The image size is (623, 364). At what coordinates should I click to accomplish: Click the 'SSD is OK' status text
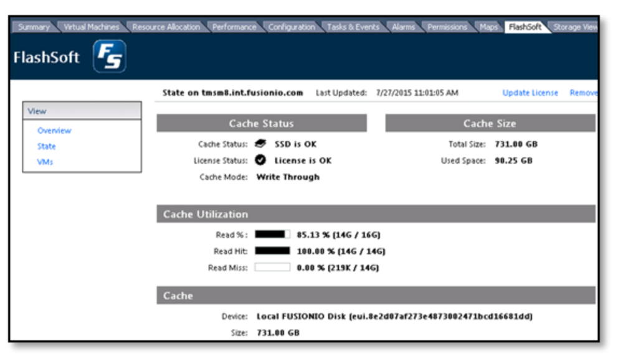click(x=295, y=144)
